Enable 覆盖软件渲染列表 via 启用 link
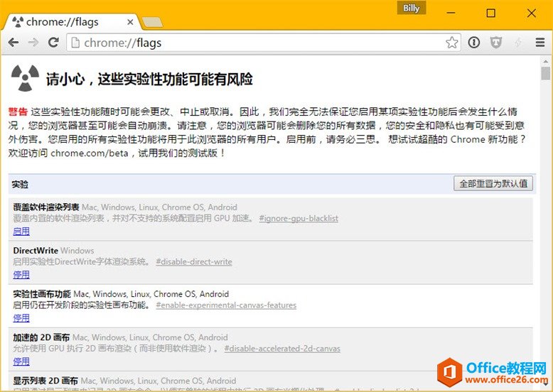553x392 pixels. pyautogui.click(x=21, y=231)
